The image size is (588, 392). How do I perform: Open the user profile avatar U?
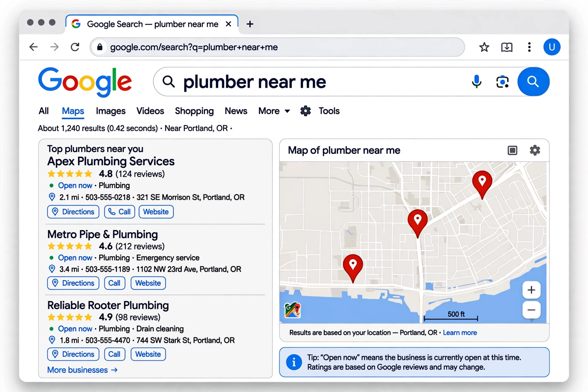click(552, 47)
